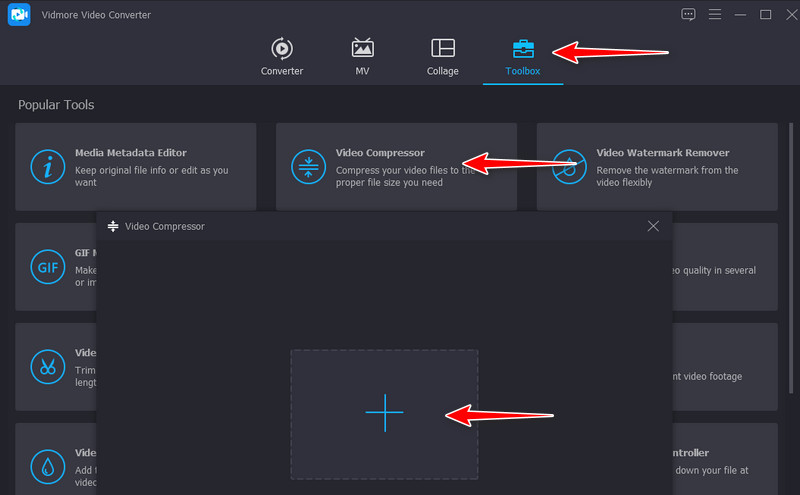Click the partially hidden Controller tool card
The height and width of the screenshot is (495, 800).
725,459
